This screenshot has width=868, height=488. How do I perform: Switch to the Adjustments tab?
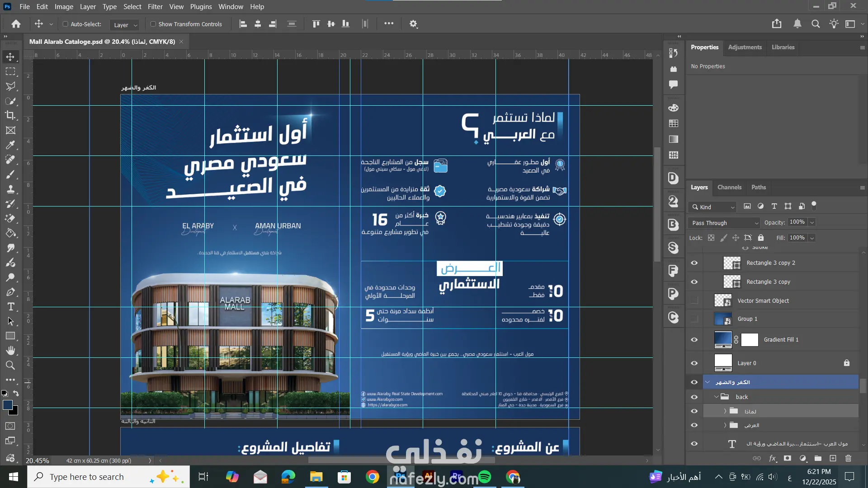click(x=745, y=47)
